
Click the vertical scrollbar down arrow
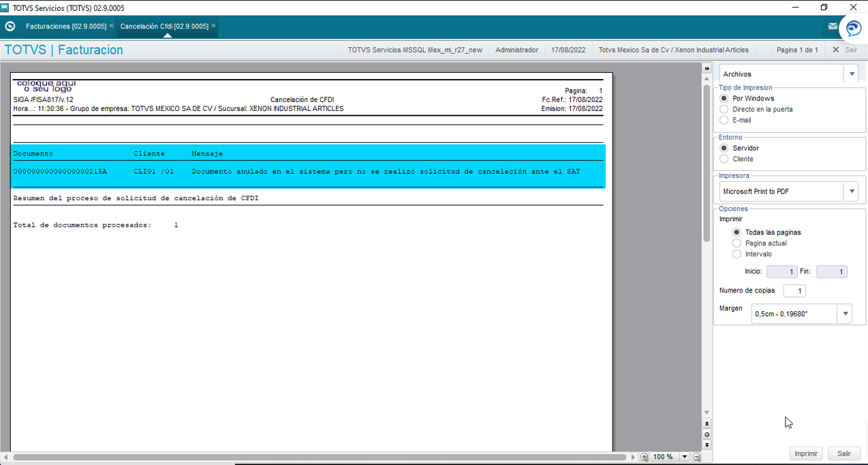pos(707,413)
